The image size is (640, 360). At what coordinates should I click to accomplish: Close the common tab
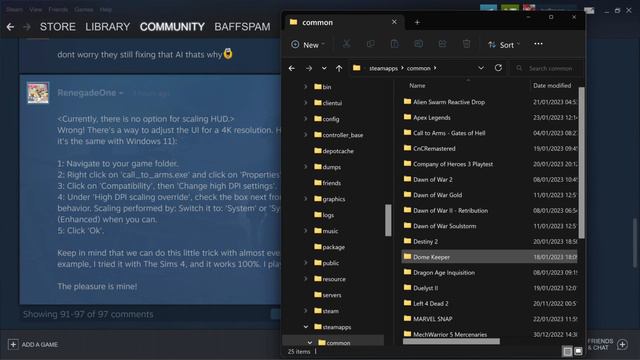pos(394,22)
